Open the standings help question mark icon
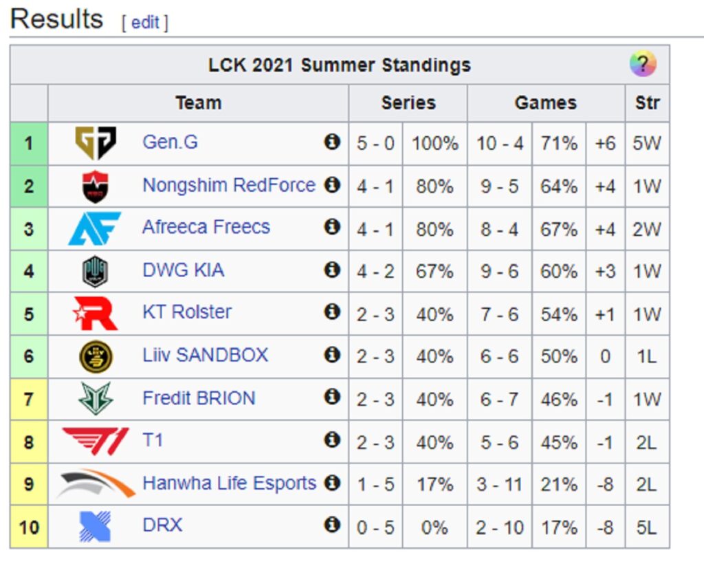Image resolution: width=704 pixels, height=588 pixels. (642, 64)
